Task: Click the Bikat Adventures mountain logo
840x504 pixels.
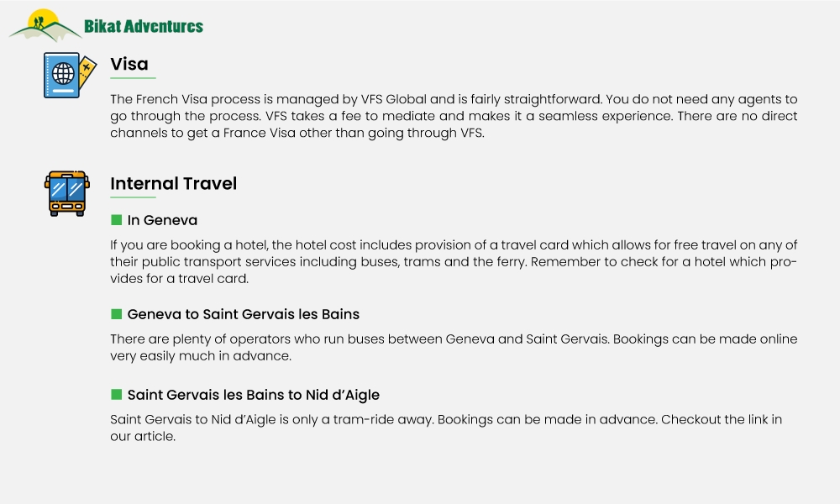Action: (45, 25)
